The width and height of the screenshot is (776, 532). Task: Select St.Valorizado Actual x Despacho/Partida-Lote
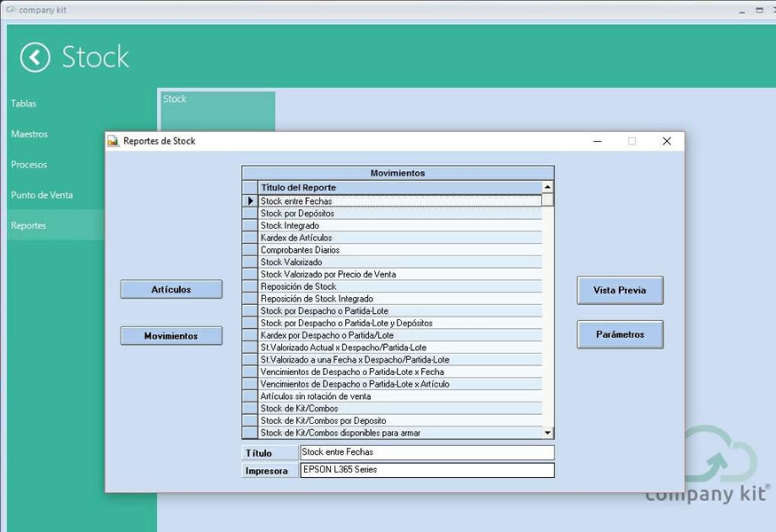[x=400, y=348]
